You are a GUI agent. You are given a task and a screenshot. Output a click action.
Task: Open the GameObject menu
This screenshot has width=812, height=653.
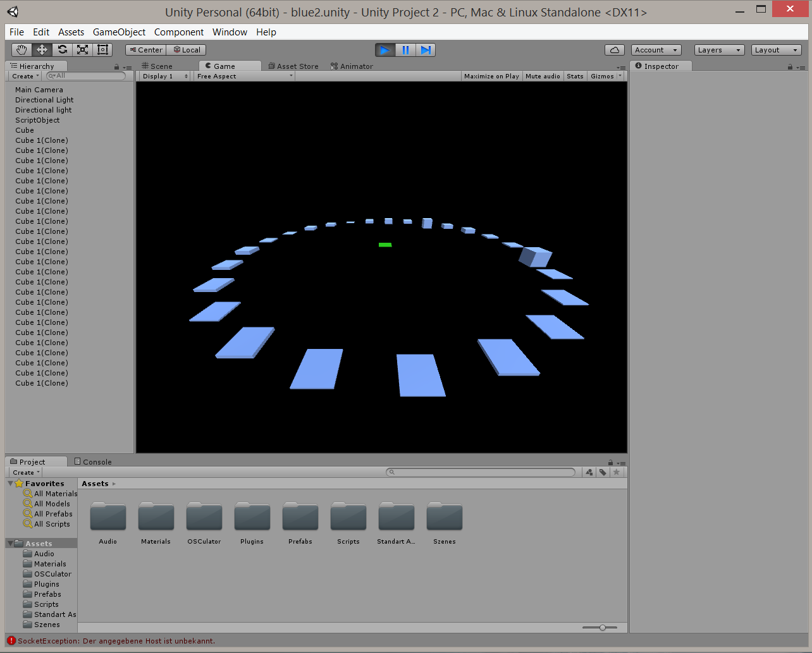pyautogui.click(x=119, y=32)
